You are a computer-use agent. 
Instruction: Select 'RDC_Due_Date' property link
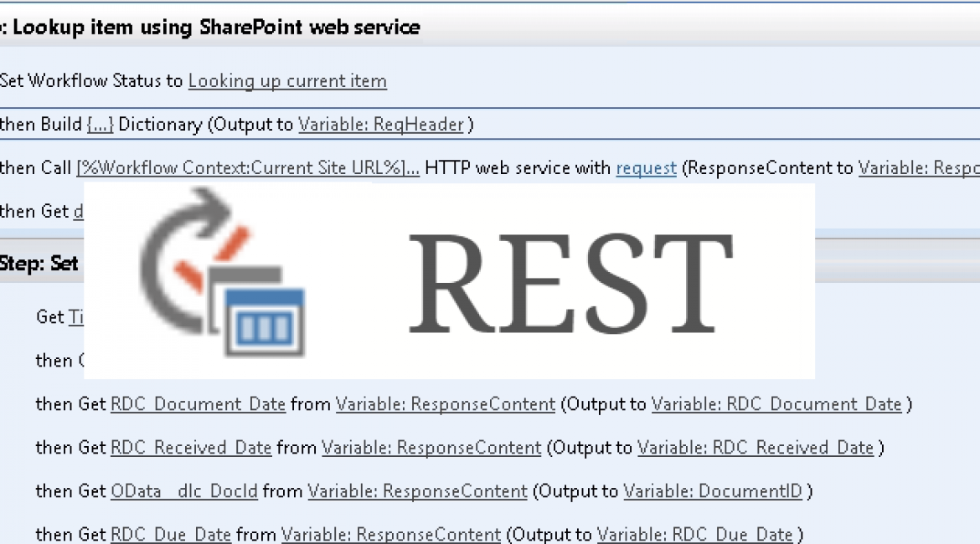tap(171, 535)
